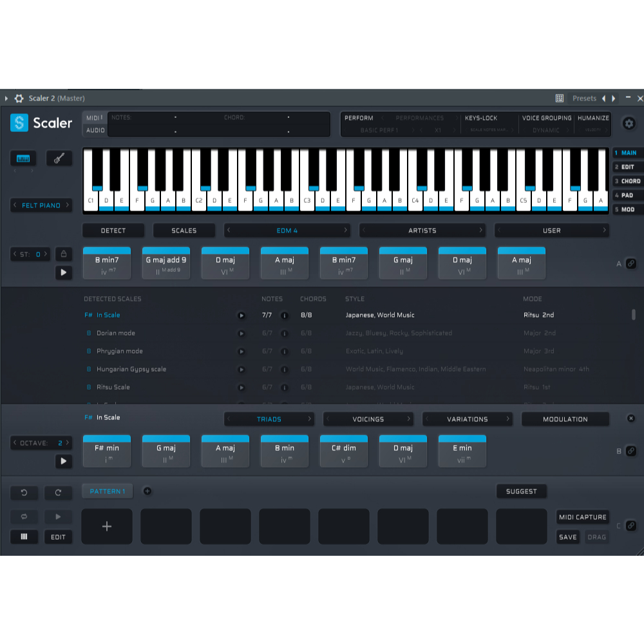Switch to the piano keyboard view icon
The height and width of the screenshot is (644, 644).
point(23,158)
